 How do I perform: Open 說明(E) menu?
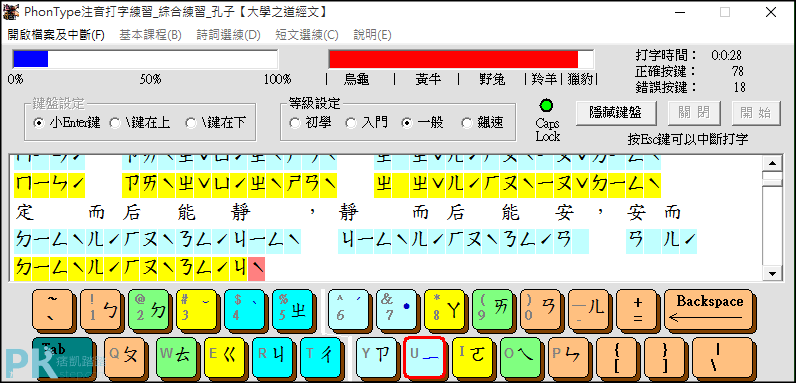point(373,35)
